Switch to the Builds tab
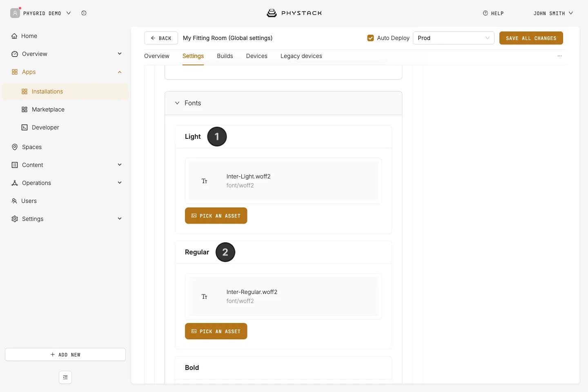This screenshot has width=588, height=392. tap(225, 56)
